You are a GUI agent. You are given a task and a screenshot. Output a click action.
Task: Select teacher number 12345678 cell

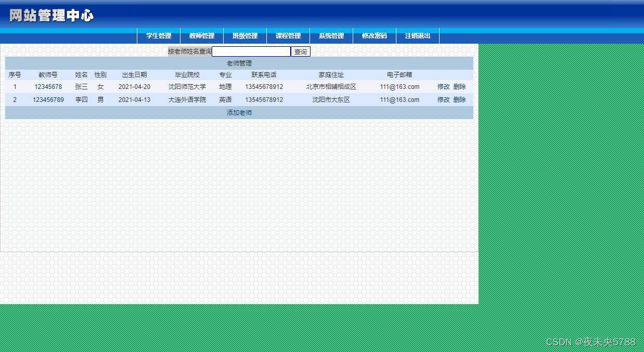(48, 87)
